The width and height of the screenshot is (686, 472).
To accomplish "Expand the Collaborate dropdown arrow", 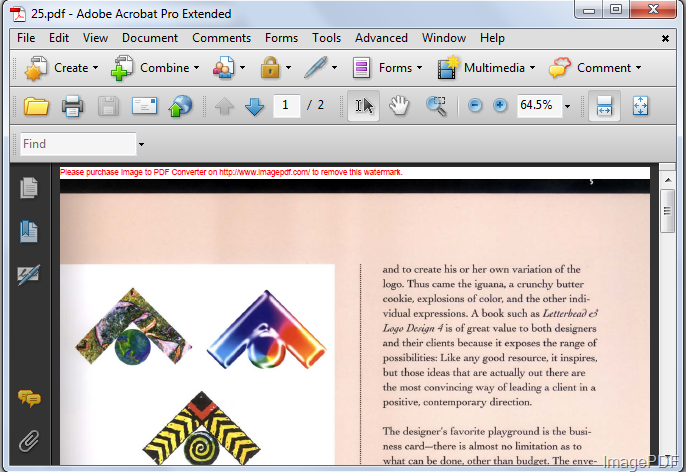I will 242,68.
